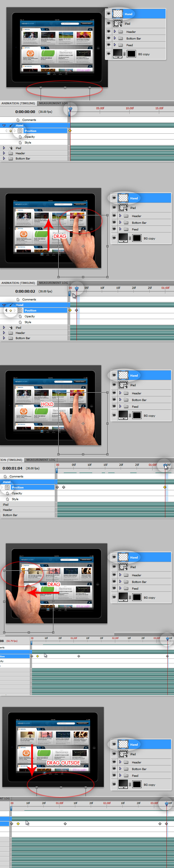The width and height of the screenshot is (174, 868).
Task: Add keyframe diamond button in 0:00:00:00 timeline
Action: coord(10,131)
